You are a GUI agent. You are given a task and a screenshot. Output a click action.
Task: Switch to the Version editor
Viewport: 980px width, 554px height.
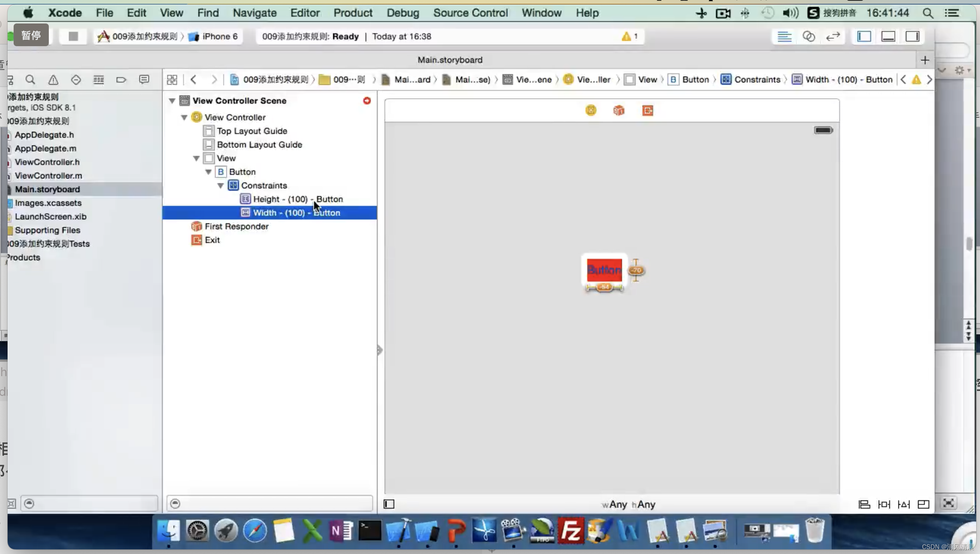tap(833, 37)
